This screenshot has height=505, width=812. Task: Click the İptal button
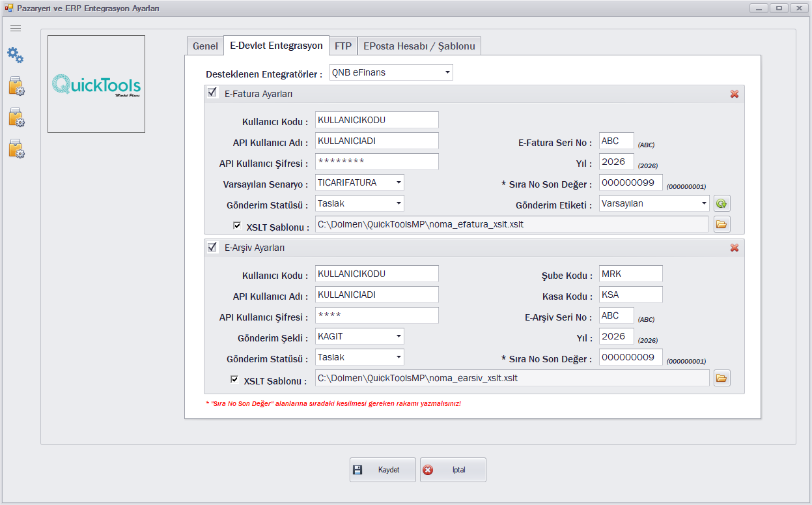[453, 470]
